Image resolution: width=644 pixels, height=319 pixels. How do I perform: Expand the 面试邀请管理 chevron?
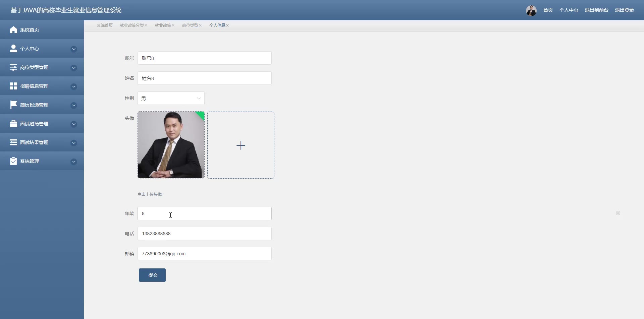pos(74,124)
